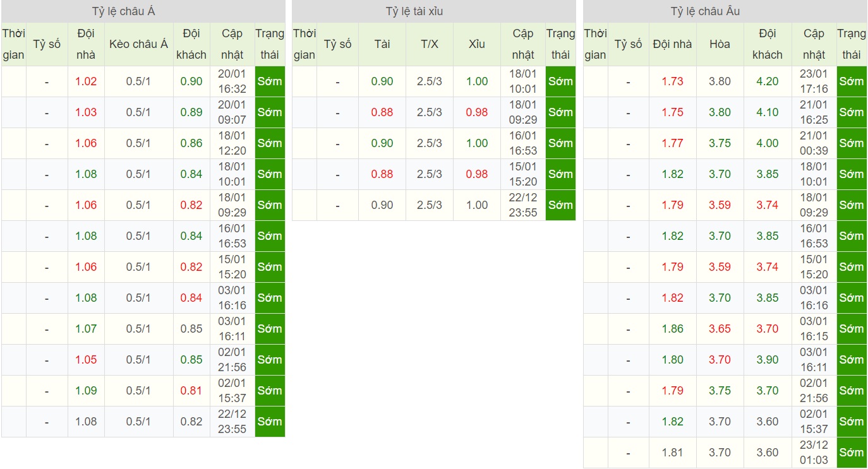Select the 'Tài' column header
Viewport: 868px width, 469px height.
pyautogui.click(x=382, y=44)
